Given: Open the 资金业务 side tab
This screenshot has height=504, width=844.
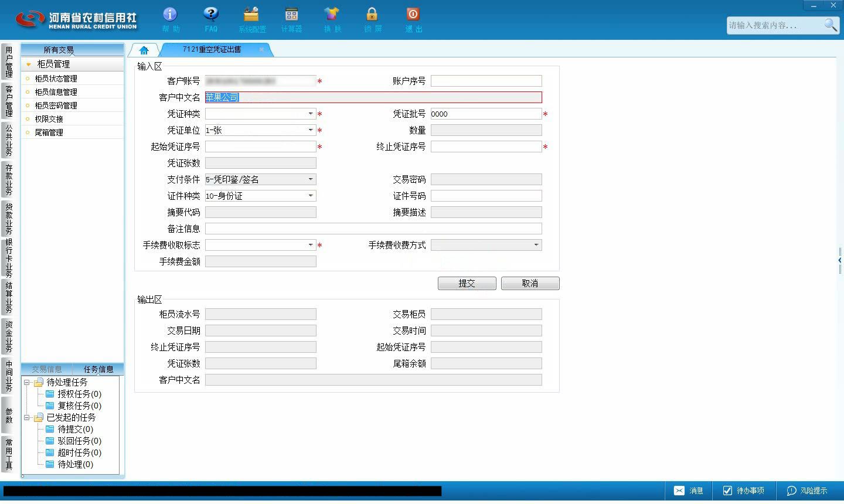Looking at the screenshot, I should (x=8, y=336).
